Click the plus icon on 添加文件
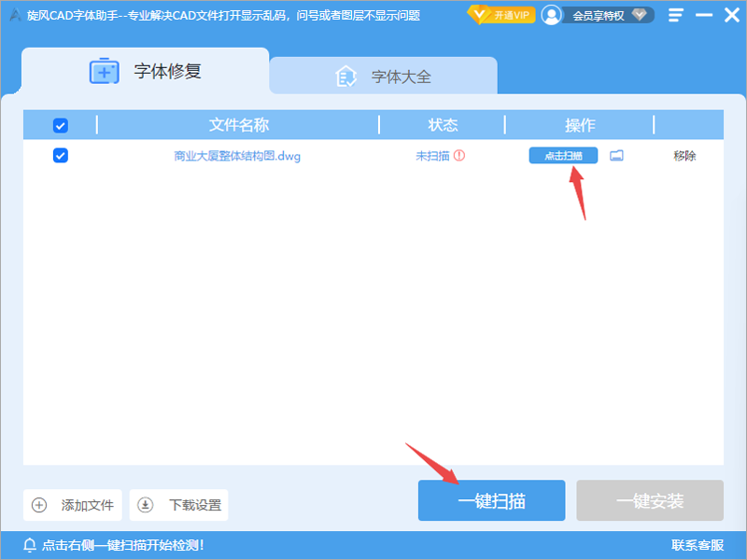 (x=38, y=504)
